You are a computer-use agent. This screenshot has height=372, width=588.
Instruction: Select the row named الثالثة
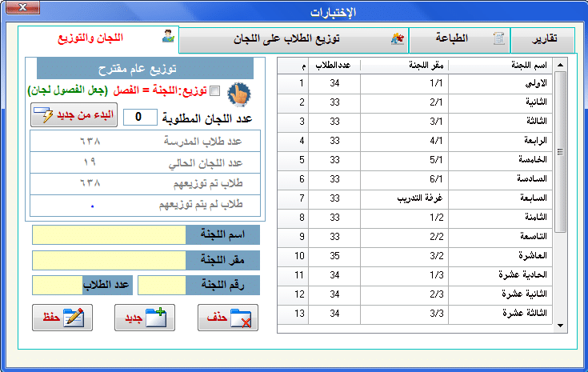[414, 122]
